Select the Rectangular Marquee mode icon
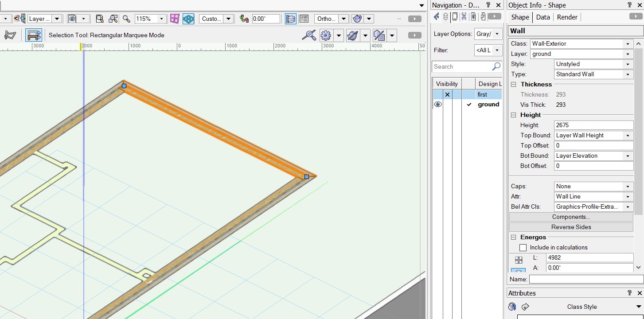Viewport: 644px width, 319px height. pos(34,35)
